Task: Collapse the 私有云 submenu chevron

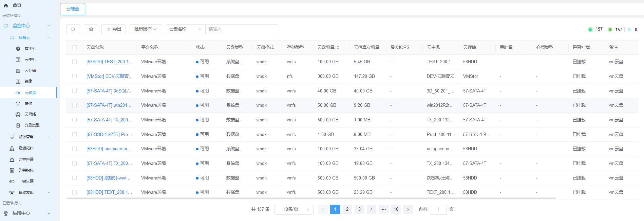Action: [49, 37]
